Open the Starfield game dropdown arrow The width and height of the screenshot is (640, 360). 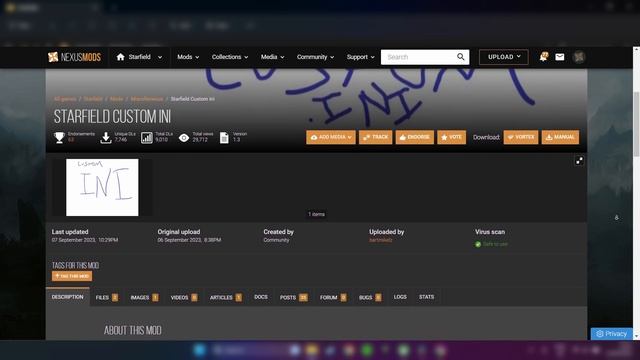(x=160, y=58)
